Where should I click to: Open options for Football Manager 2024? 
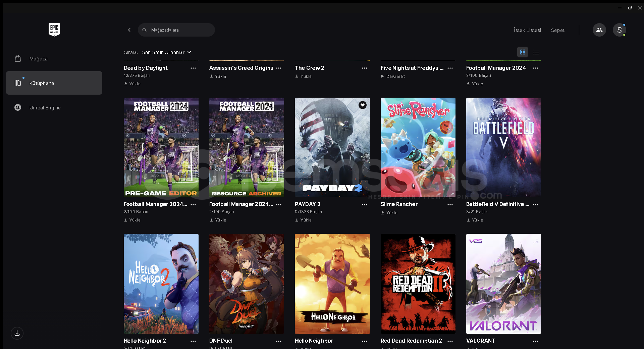tap(536, 68)
